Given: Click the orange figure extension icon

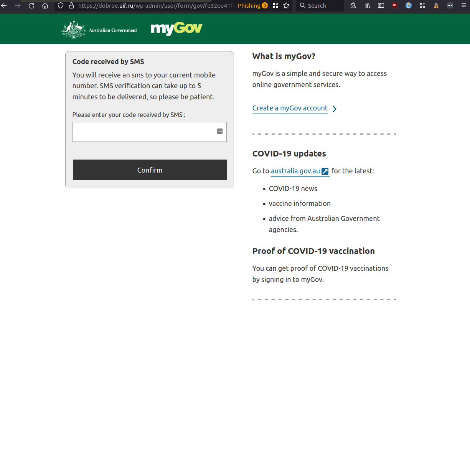Looking at the screenshot, I should (x=436, y=5).
